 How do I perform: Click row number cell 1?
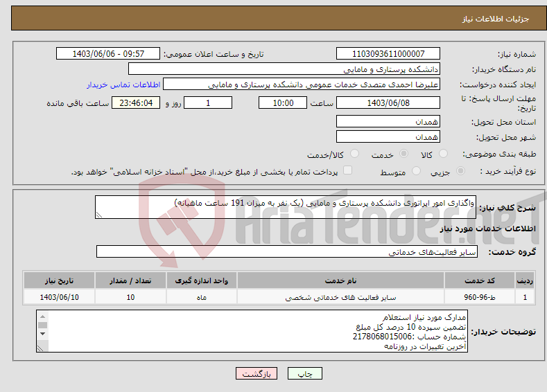point(525,297)
